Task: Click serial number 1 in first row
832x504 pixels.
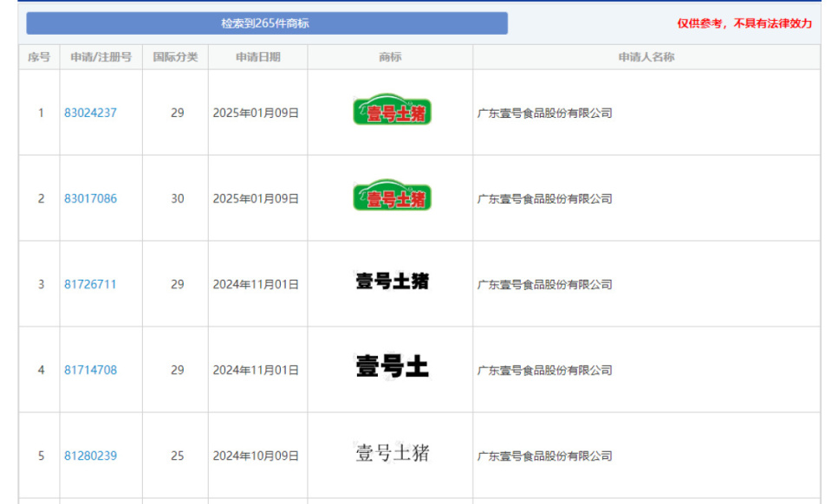Action: click(41, 113)
